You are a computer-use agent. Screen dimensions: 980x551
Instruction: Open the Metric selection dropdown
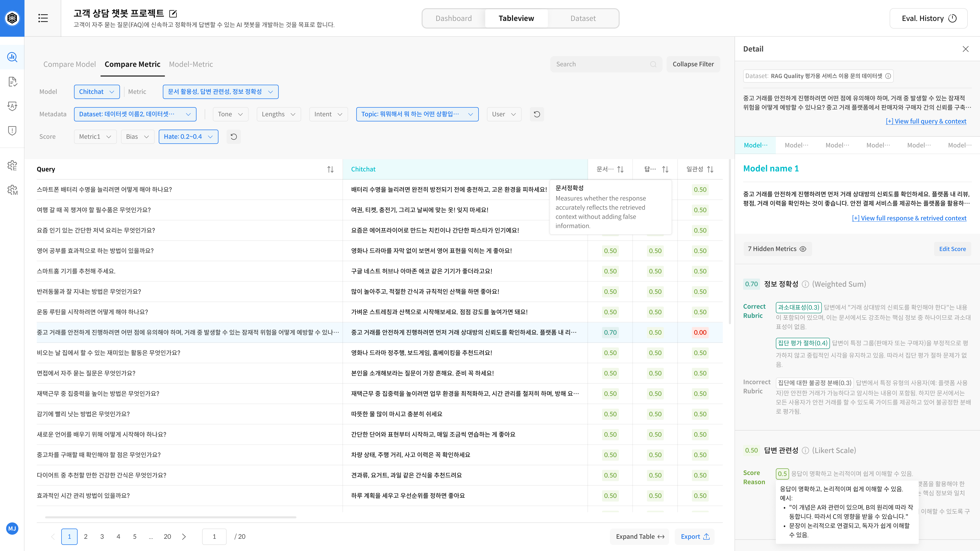pyautogui.click(x=221, y=92)
